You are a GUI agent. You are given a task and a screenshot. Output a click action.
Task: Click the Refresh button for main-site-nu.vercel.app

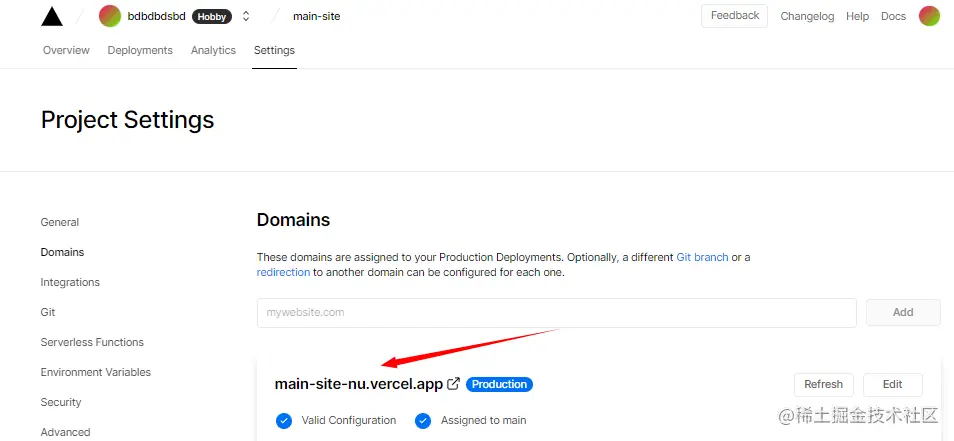pyautogui.click(x=823, y=384)
